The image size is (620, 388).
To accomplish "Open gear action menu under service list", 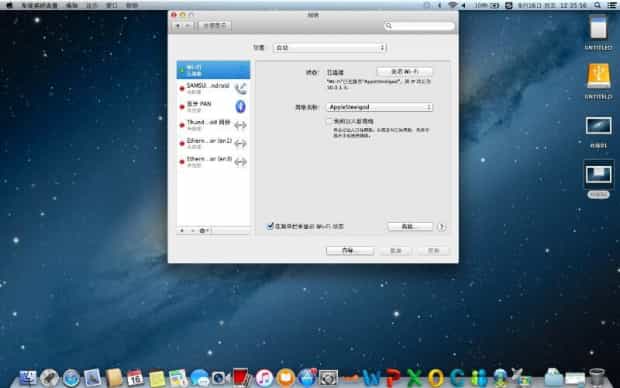I will point(203,231).
